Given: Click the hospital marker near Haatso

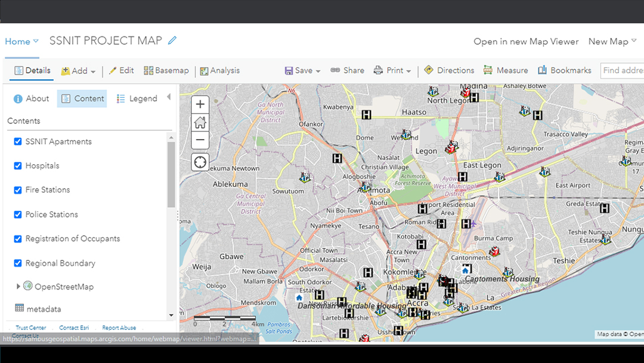Looking at the screenshot, I should (366, 115).
